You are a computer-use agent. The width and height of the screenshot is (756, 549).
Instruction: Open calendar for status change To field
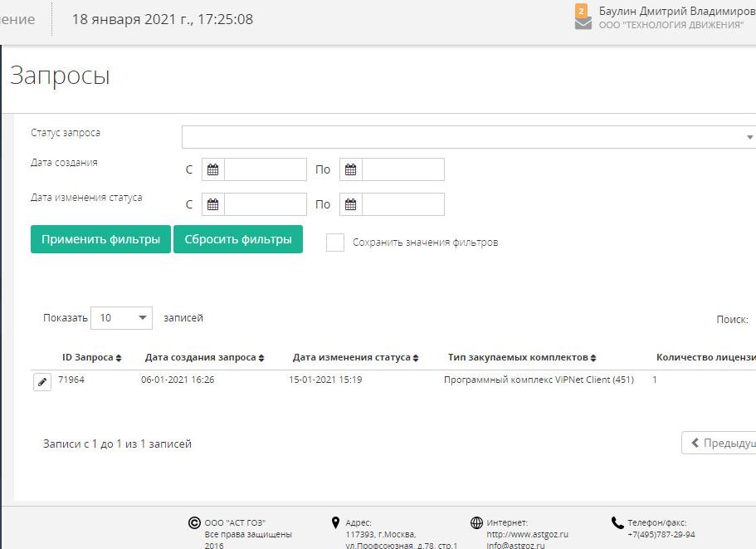point(350,204)
